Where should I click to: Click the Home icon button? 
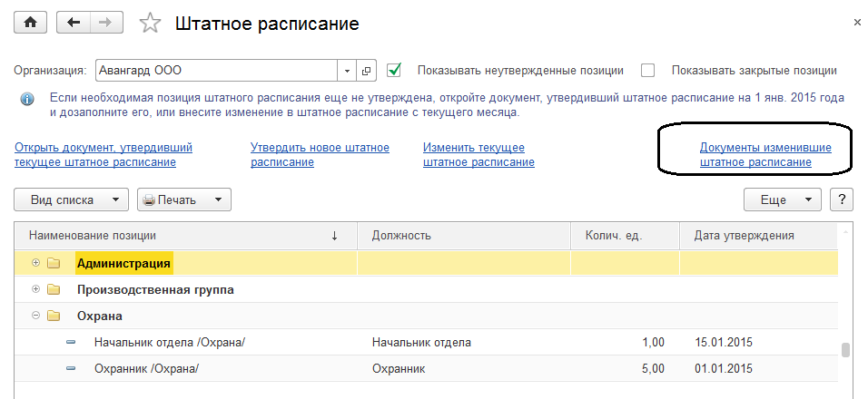[x=29, y=23]
